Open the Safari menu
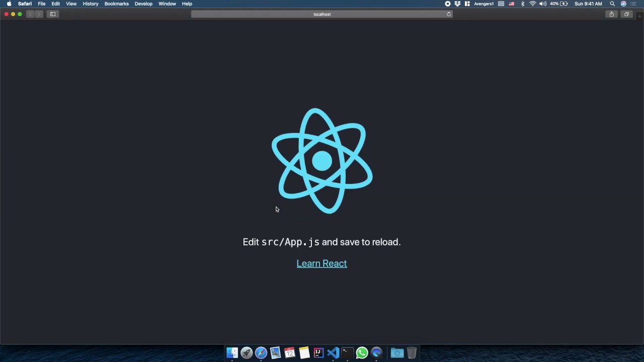This screenshot has width=644, height=362. (25, 4)
